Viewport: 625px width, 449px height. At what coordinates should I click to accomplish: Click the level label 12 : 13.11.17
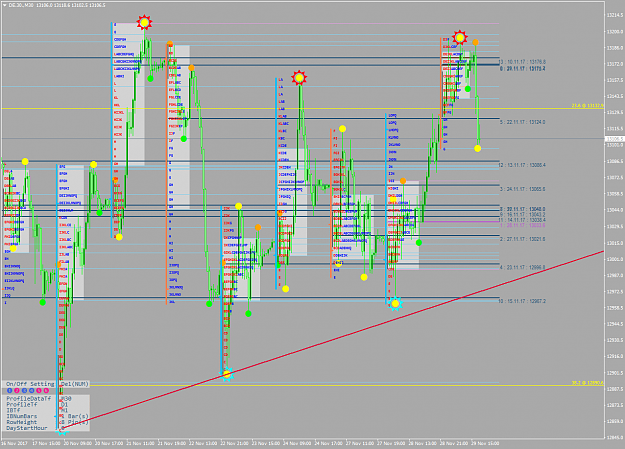point(522,165)
